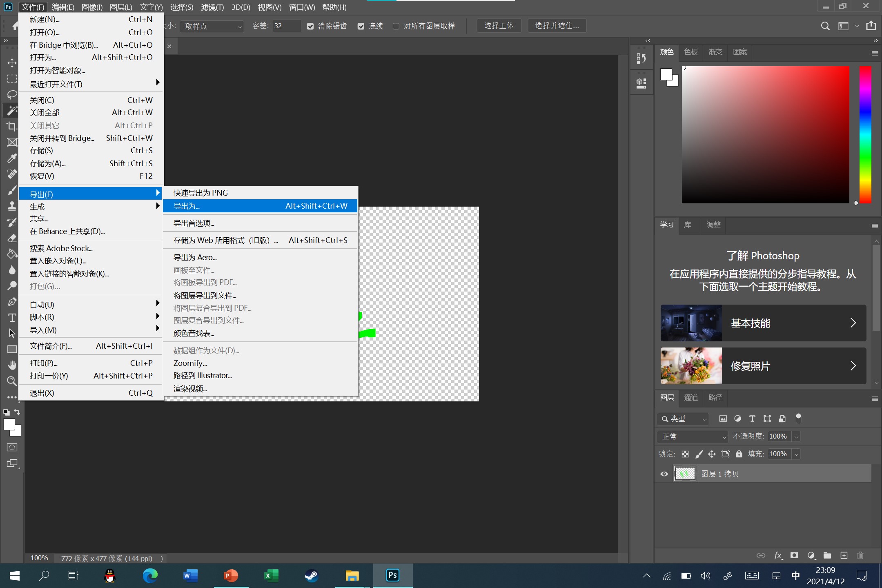
Task: Toggle lock all padlock icon
Action: [739, 454]
